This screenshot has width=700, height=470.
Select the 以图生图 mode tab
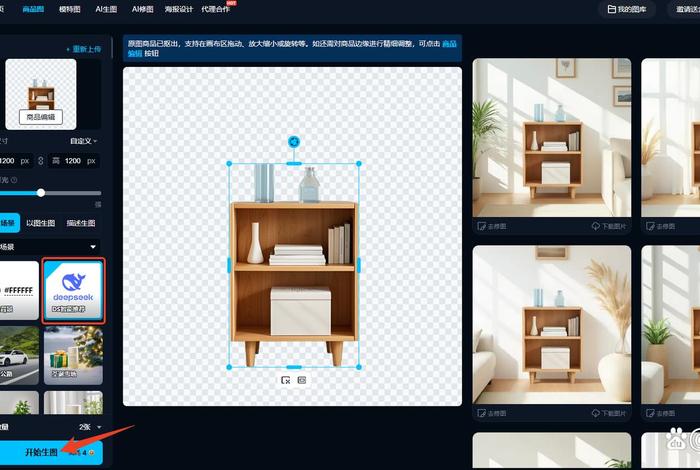[41, 223]
